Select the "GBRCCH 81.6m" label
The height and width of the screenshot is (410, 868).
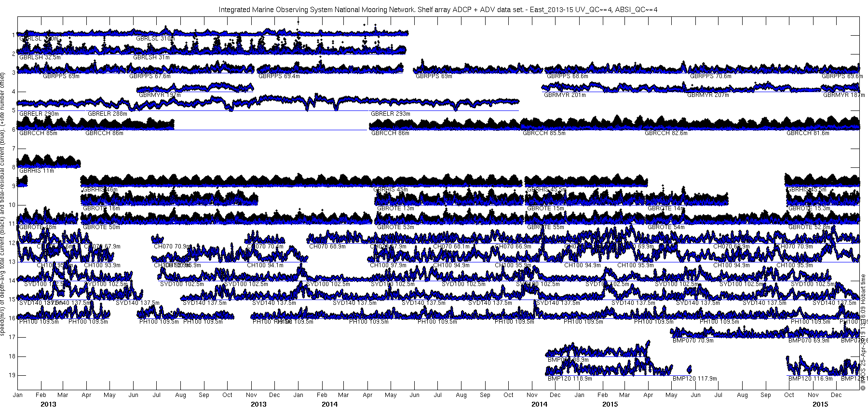click(x=808, y=133)
